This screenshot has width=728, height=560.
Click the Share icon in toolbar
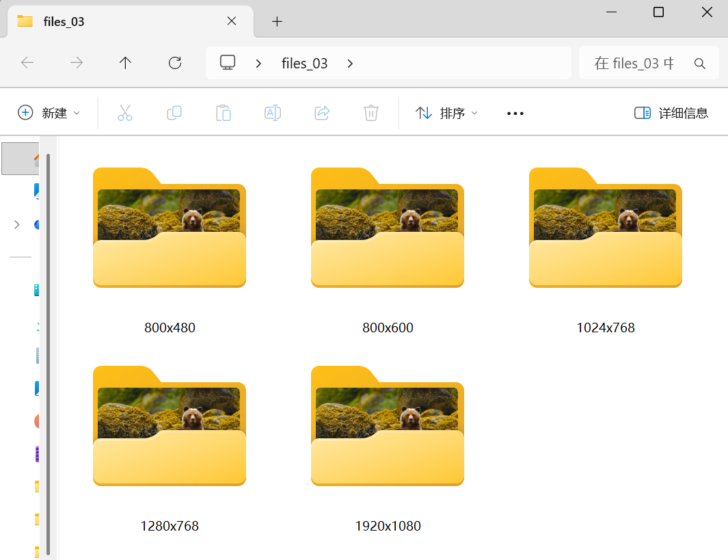pos(322,113)
